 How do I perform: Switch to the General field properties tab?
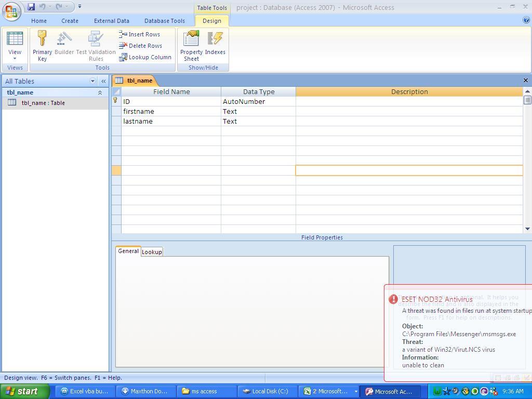click(128, 251)
